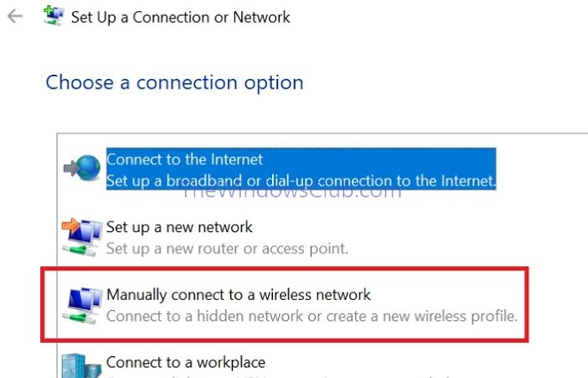The image size is (588, 378).
Task: Click the Set Up a Connection window title
Action: coord(181,18)
